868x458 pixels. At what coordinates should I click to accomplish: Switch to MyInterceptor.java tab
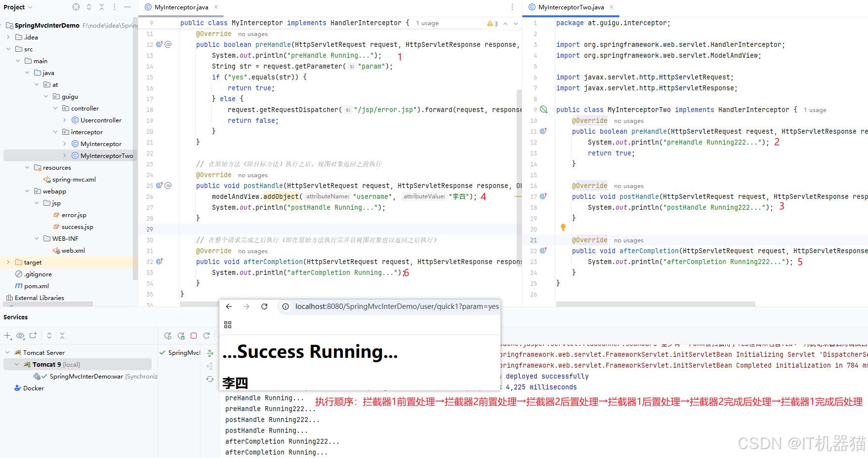[x=181, y=7]
